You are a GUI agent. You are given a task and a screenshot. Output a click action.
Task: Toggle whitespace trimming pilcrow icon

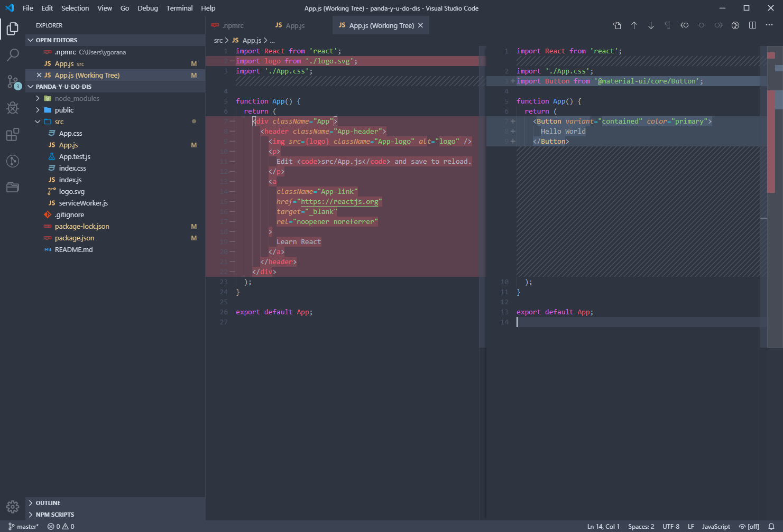[668, 25]
